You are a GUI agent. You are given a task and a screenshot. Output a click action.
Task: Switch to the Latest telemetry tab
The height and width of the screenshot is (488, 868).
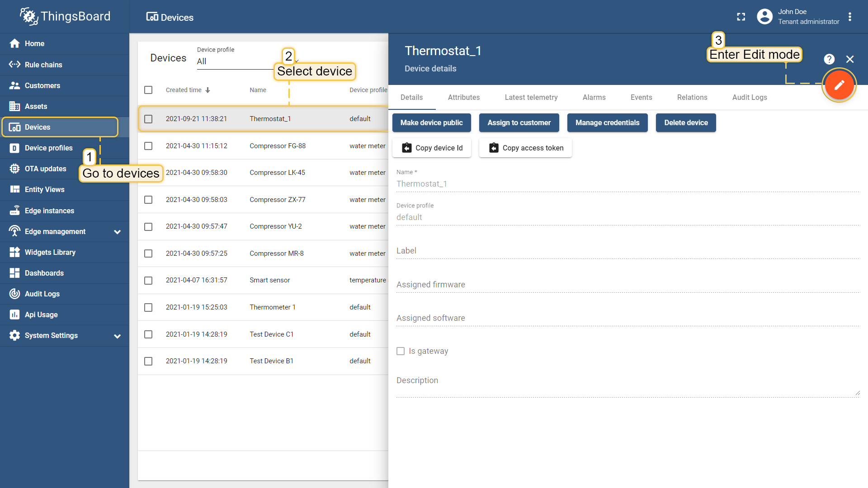(x=531, y=97)
